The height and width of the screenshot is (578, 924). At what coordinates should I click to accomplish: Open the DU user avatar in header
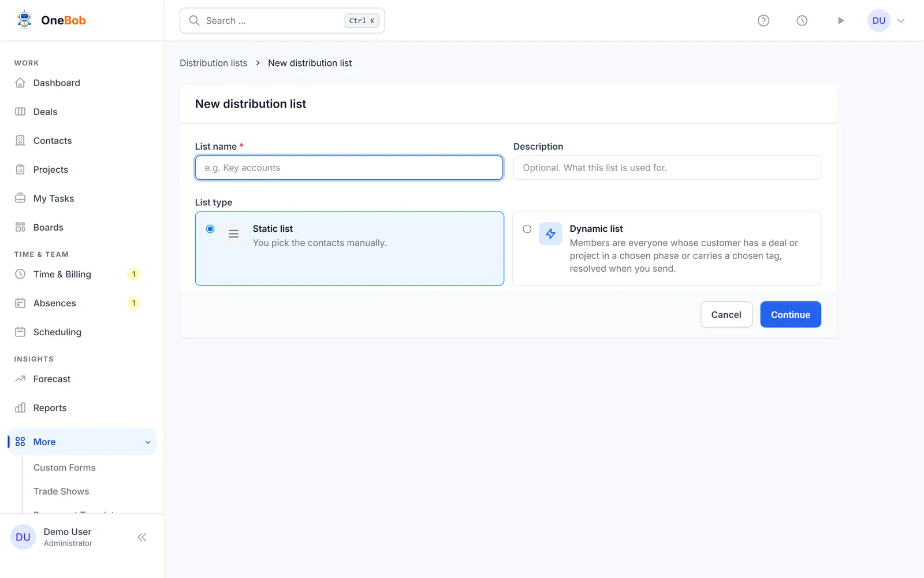point(879,21)
